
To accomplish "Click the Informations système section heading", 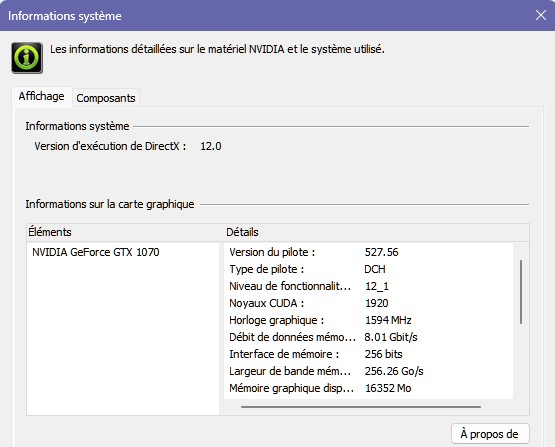I will 77,126.
